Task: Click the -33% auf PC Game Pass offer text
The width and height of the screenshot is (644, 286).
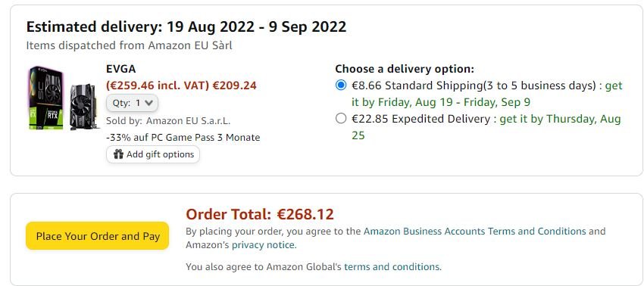Action: pos(183,138)
